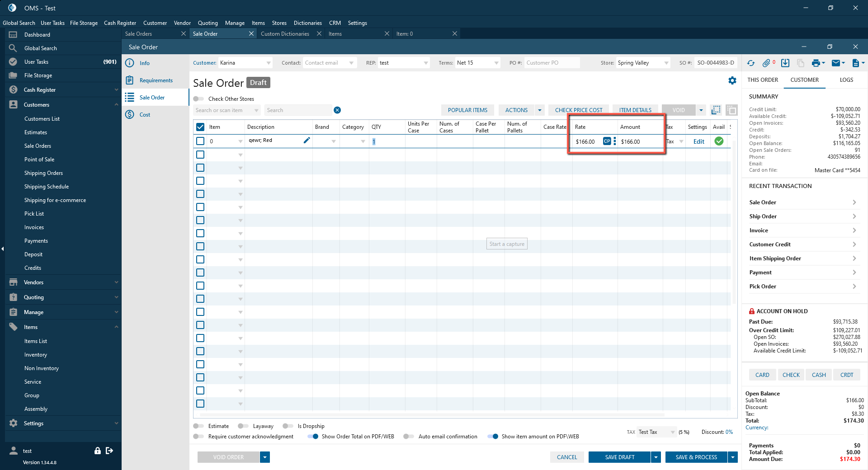
Task: Click the refresh order icon
Action: 751,63
